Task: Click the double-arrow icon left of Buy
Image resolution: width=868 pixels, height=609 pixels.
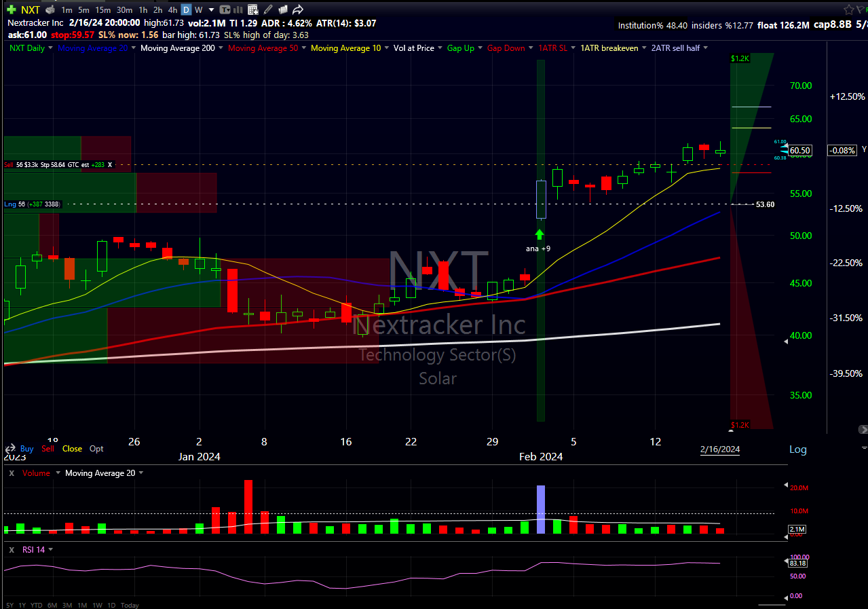Action: [10, 449]
